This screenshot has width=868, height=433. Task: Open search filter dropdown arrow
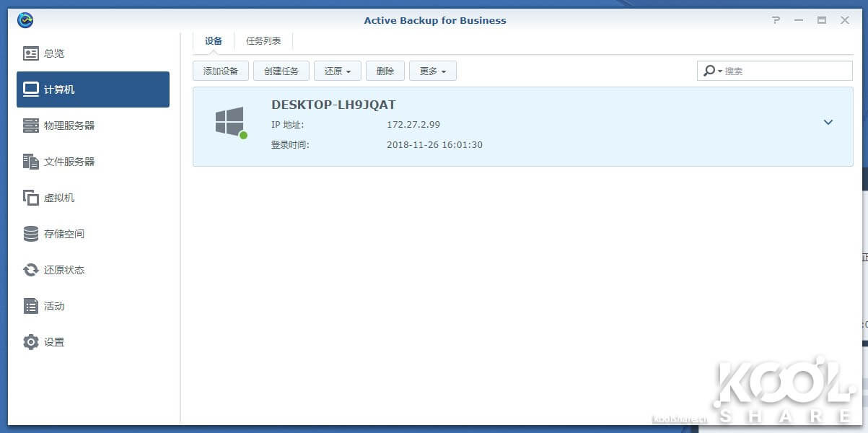720,71
